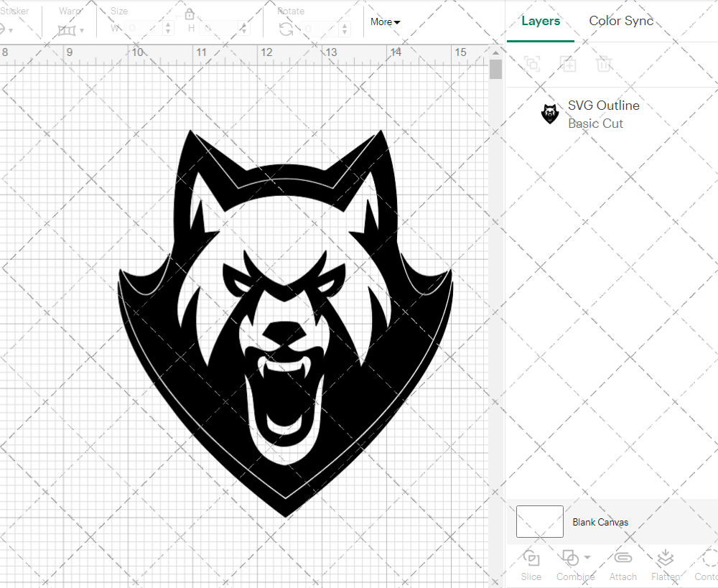Toggle the size lock for proportional scaling

[189, 14]
